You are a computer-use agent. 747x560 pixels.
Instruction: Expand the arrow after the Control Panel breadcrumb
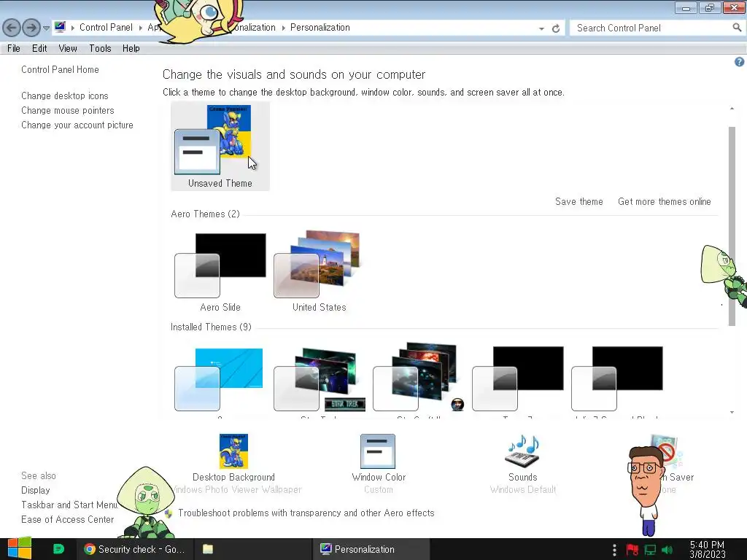[141, 28]
